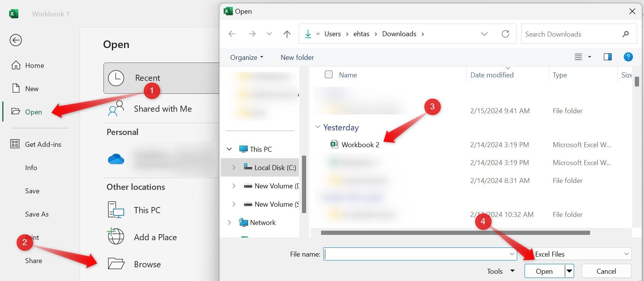Click the horizontal scrollbar of the file list
The height and width of the screenshot is (281, 644).
click(x=455, y=233)
